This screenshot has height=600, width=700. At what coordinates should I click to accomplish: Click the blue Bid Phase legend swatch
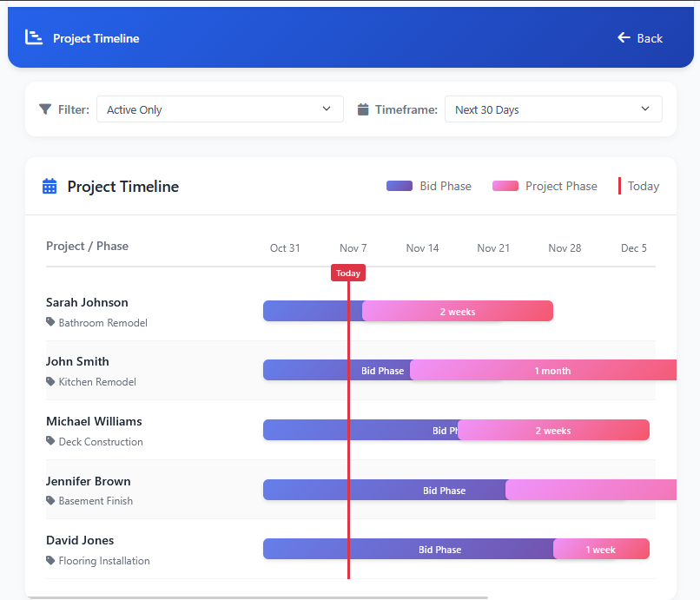point(400,186)
